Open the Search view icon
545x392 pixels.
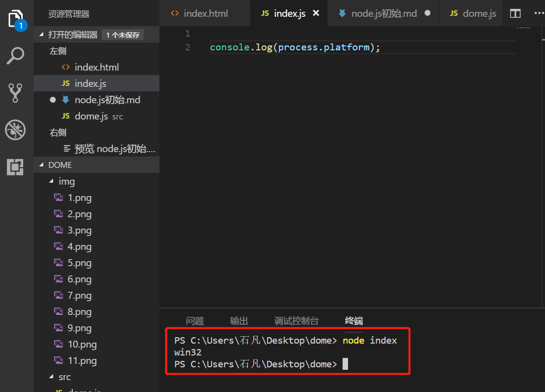point(16,56)
